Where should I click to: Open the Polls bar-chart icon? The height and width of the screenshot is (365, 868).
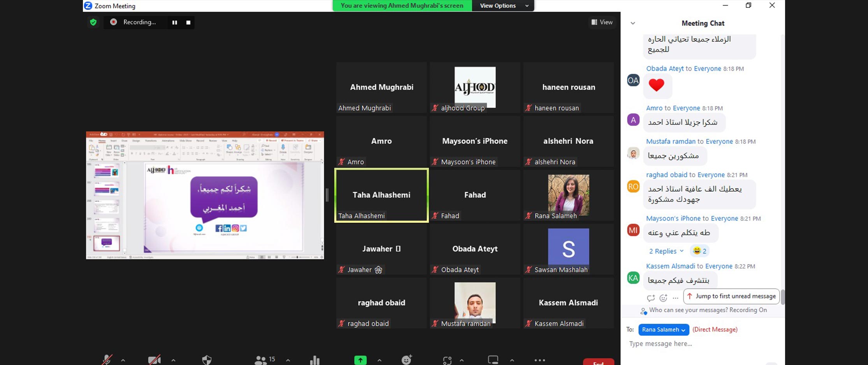pyautogui.click(x=315, y=360)
